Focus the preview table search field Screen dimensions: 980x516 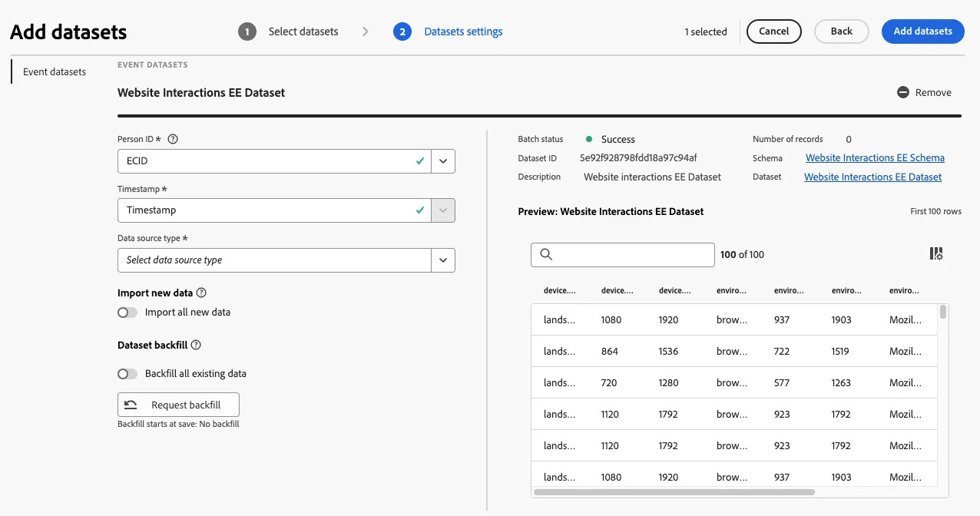(x=623, y=254)
